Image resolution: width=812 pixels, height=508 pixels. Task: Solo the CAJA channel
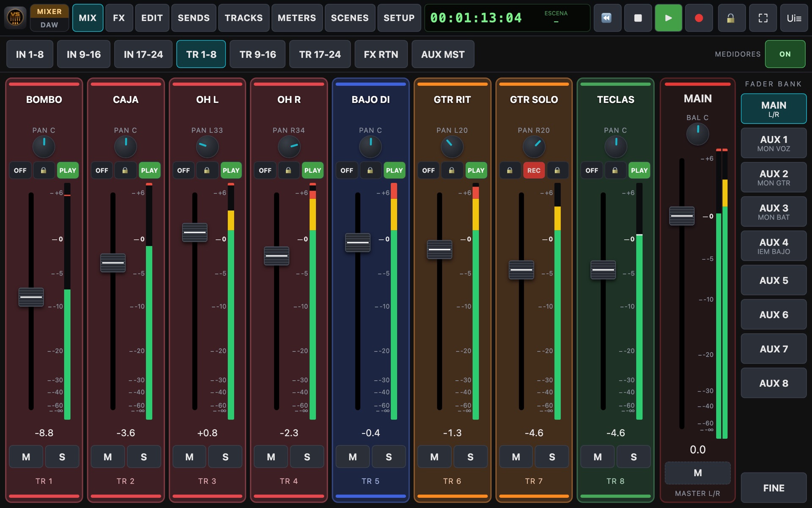(144, 457)
